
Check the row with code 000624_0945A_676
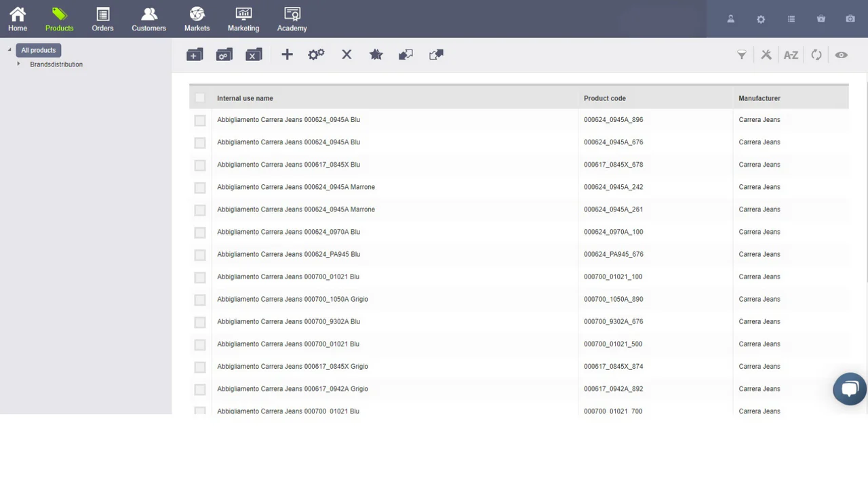[199, 142]
